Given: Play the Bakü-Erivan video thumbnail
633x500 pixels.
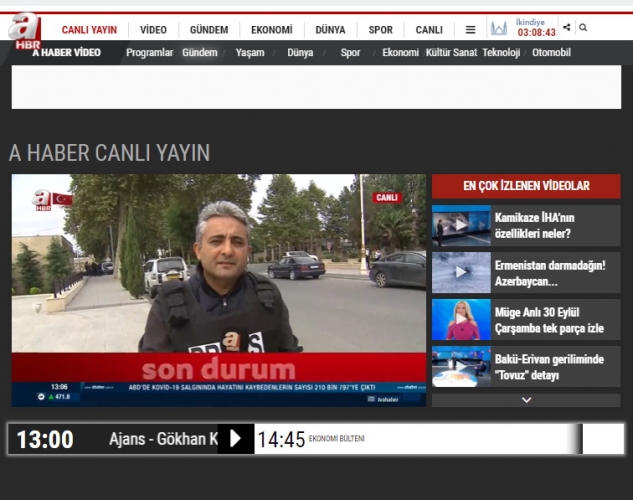Looking at the screenshot, I should tap(461, 366).
